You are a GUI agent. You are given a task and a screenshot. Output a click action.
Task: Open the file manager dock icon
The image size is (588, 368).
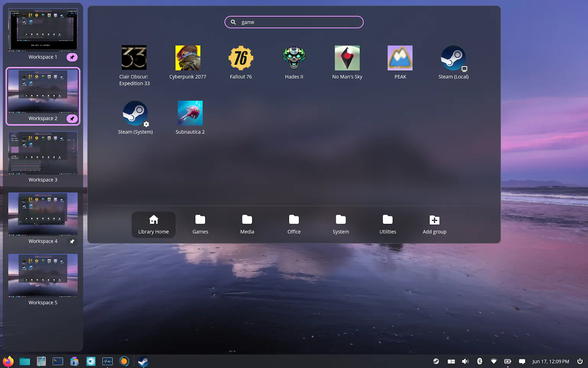point(24,361)
